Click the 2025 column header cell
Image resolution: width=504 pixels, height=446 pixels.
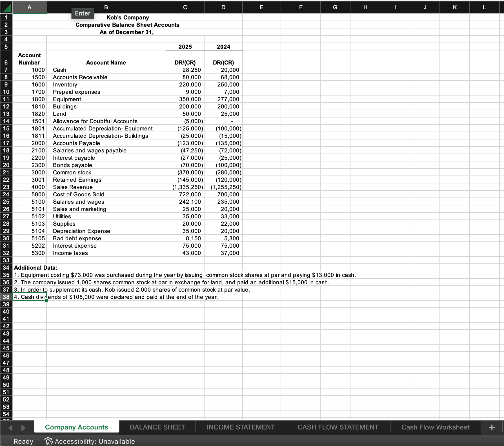click(x=185, y=46)
